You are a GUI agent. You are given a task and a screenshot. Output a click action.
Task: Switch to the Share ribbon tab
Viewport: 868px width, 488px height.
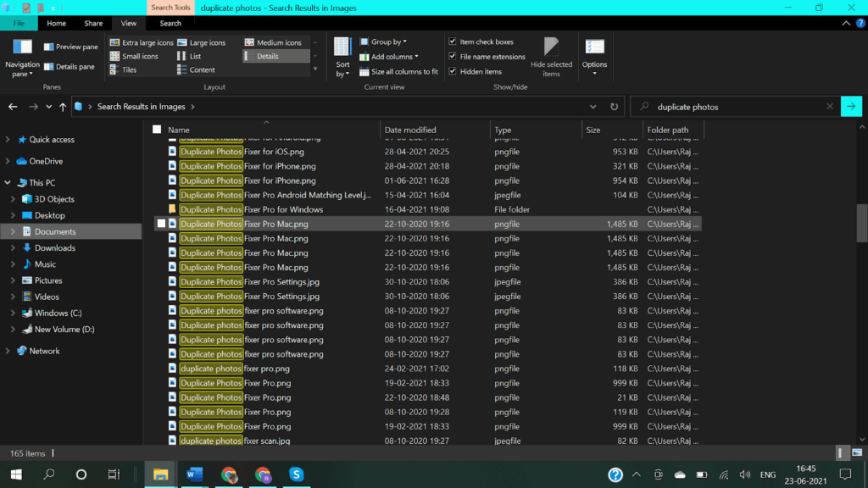(x=93, y=23)
